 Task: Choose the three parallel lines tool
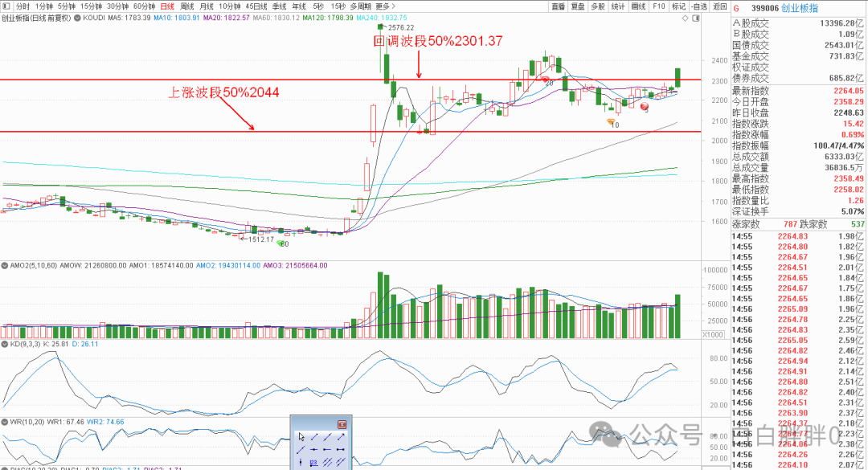[327, 462]
